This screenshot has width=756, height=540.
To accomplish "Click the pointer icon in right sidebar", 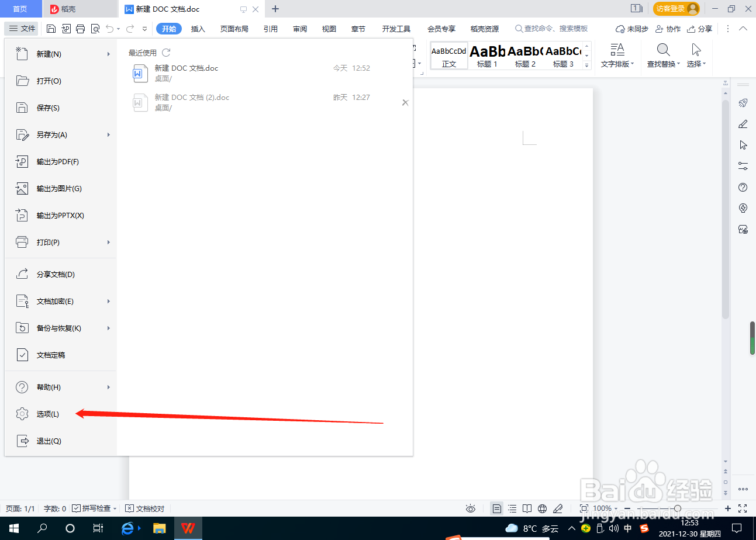I will [743, 145].
